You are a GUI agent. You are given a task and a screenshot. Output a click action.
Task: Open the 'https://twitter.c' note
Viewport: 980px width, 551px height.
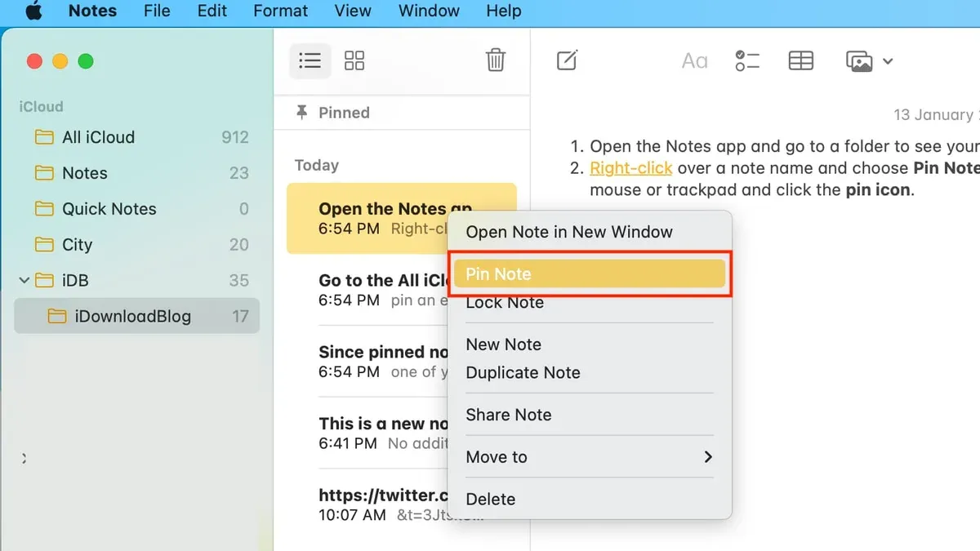click(x=367, y=504)
